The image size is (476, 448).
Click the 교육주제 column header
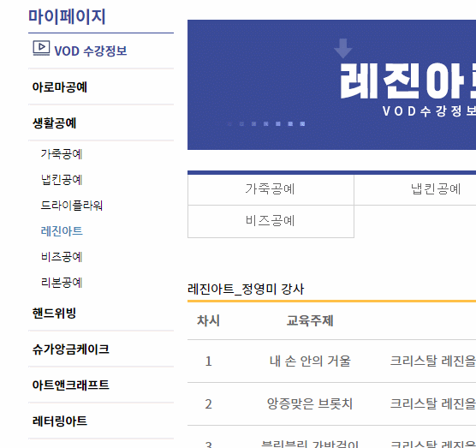click(x=310, y=320)
